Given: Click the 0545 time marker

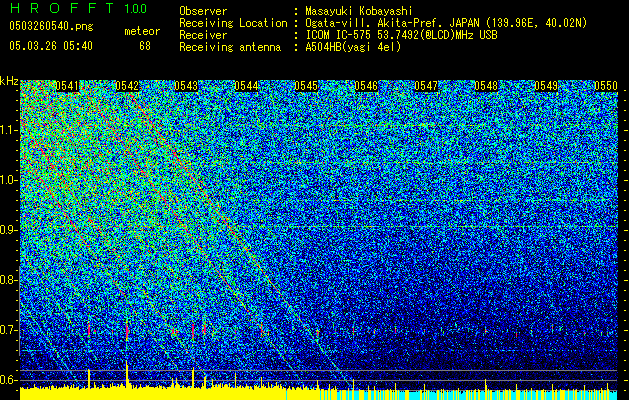Looking at the screenshot, I should [306, 86].
